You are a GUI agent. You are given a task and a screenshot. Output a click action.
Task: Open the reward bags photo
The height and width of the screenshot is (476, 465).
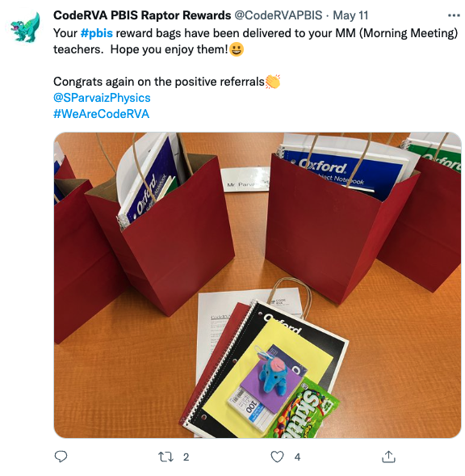point(258,285)
